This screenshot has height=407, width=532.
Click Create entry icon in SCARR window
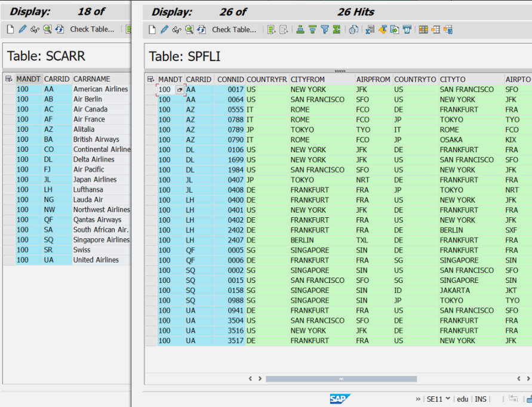pos(11,29)
